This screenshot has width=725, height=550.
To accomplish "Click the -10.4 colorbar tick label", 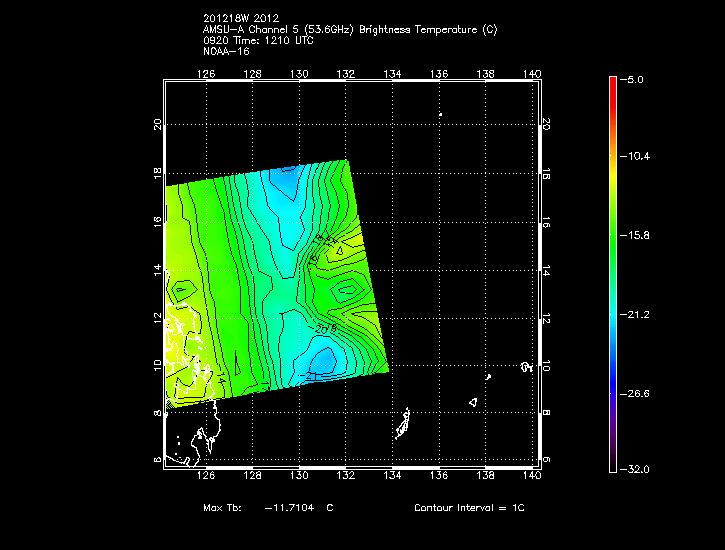I will coord(636,157).
